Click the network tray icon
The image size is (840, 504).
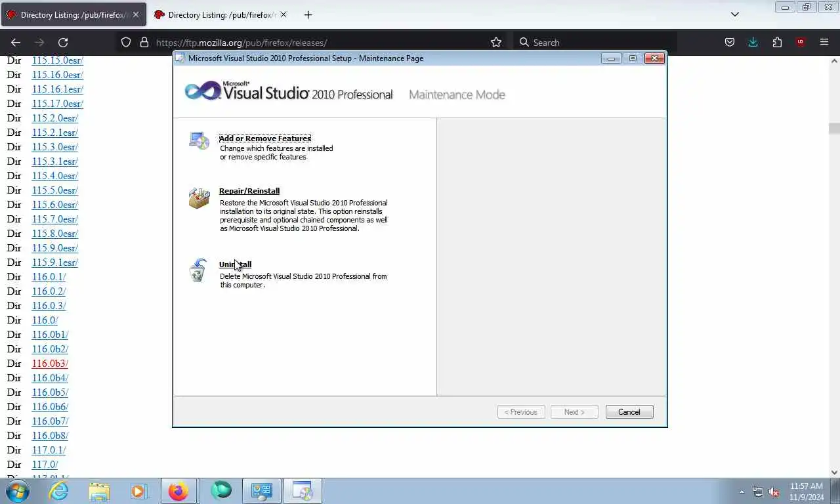click(758, 492)
